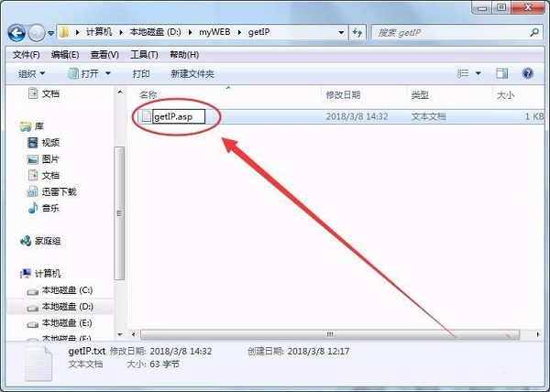
Task: Click the 文本文档 type cell in file row
Action: 429,116
